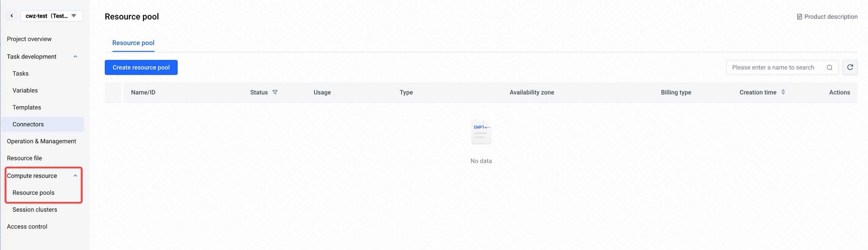
Task: Go to Tasks in sidebar
Action: pyautogui.click(x=20, y=74)
